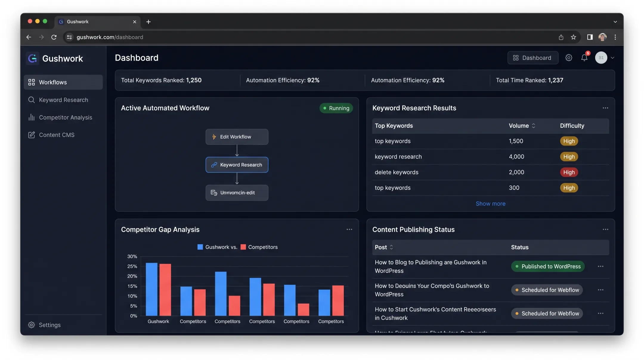Click the Dashboard button in header
This screenshot has width=644, height=360.
coord(533,58)
